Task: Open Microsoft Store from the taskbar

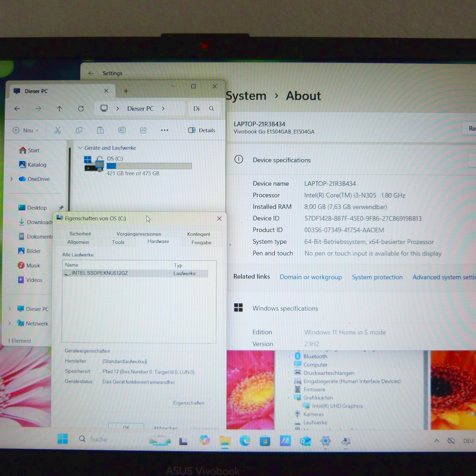Action: [265, 441]
